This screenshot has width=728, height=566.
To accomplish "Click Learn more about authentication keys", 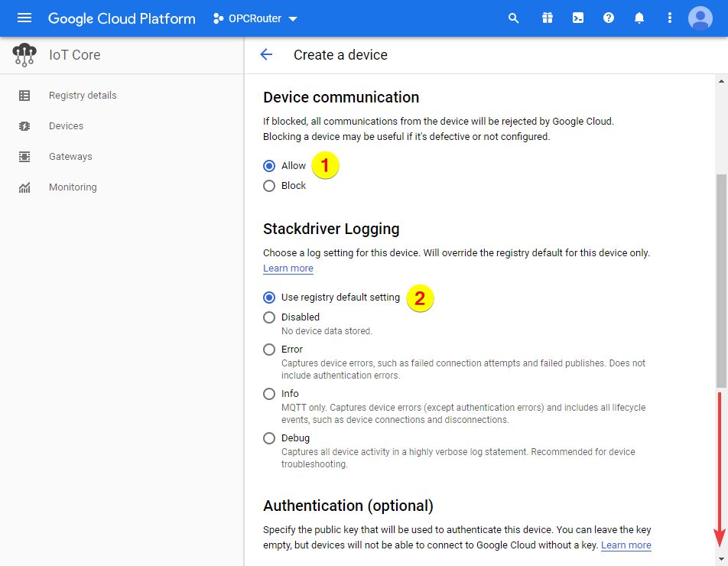I will (626, 545).
